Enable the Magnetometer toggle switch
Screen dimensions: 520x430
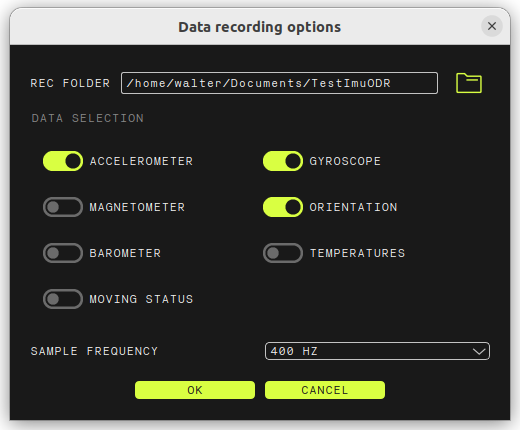[x=63, y=207]
